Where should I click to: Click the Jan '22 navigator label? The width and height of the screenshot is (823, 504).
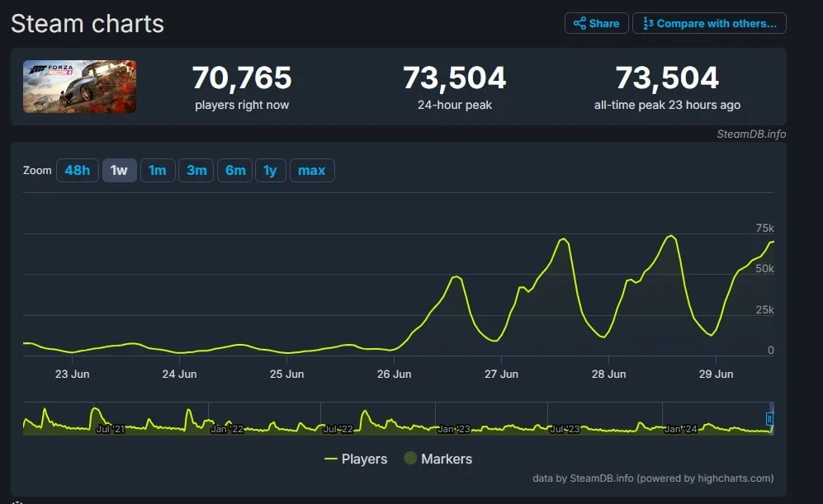(x=227, y=429)
